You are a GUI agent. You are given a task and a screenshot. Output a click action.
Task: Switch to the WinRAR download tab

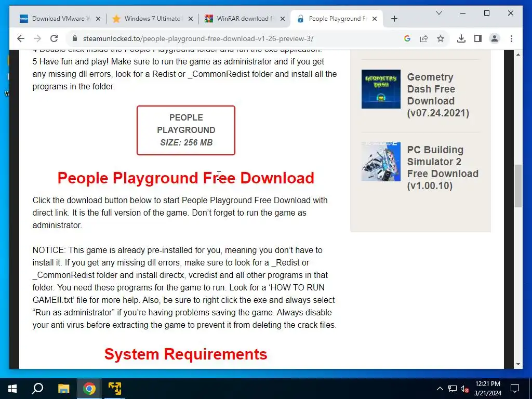[x=244, y=19]
